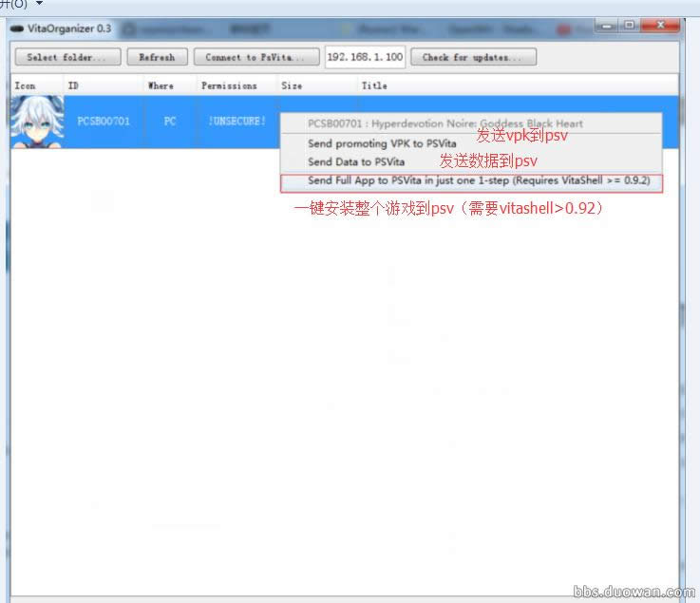Screen dimensions: 700x603
Task: Sort by the Size column header
Action: (292, 85)
